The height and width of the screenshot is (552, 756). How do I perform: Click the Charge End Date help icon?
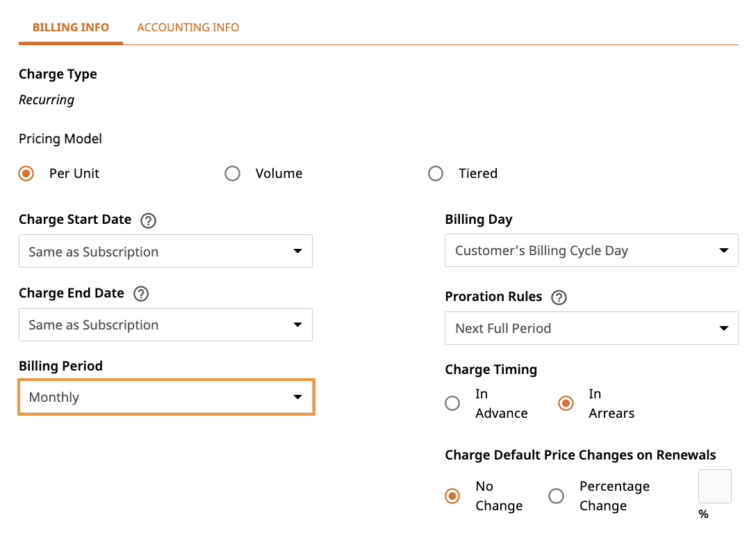(141, 294)
